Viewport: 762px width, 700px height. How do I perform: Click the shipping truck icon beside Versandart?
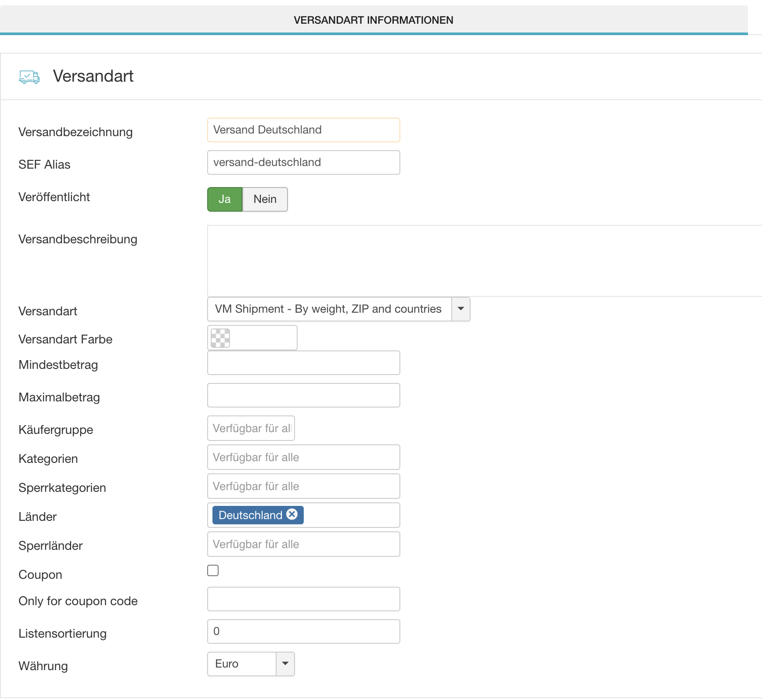[29, 77]
